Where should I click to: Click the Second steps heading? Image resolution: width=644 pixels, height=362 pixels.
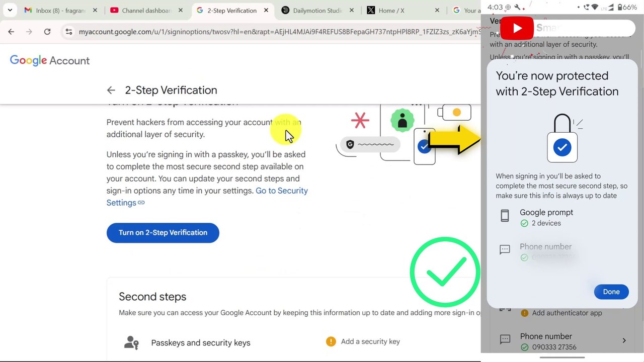click(152, 297)
